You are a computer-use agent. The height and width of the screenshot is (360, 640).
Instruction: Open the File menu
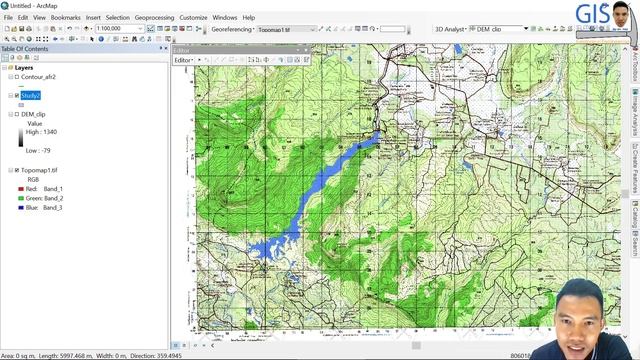tap(8, 18)
